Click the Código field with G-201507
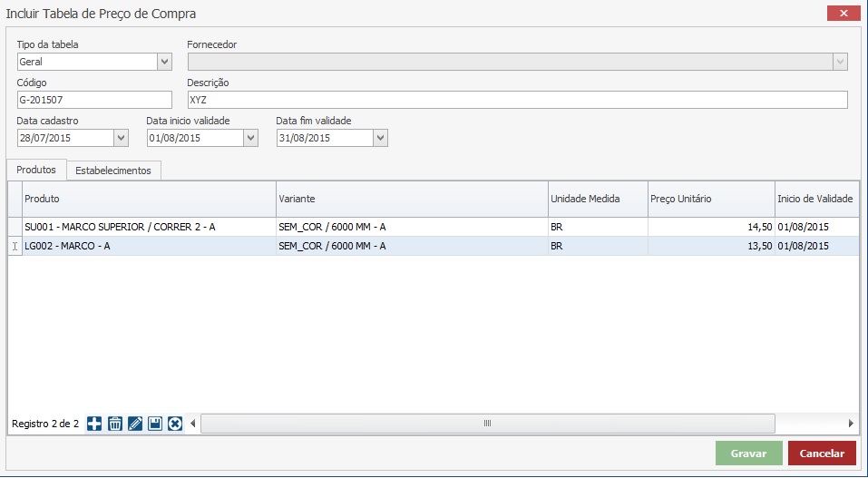This screenshot has width=868, height=478. (94, 100)
